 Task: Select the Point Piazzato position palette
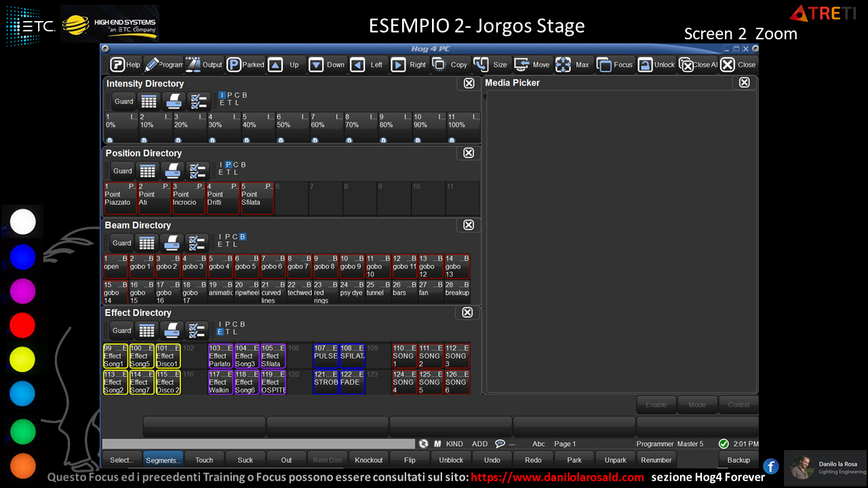(120, 199)
